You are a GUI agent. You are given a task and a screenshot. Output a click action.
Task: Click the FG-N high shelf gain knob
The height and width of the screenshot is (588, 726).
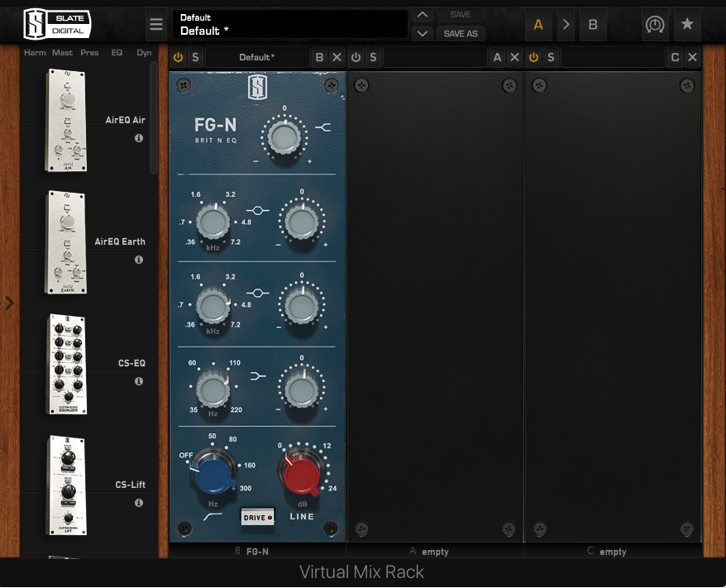pos(284,137)
